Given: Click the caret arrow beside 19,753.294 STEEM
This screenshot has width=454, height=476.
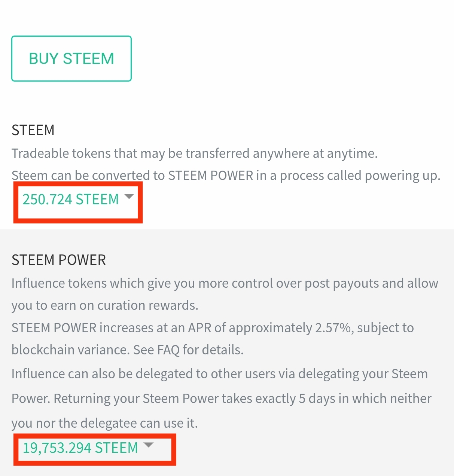Looking at the screenshot, I should pyautogui.click(x=149, y=445).
